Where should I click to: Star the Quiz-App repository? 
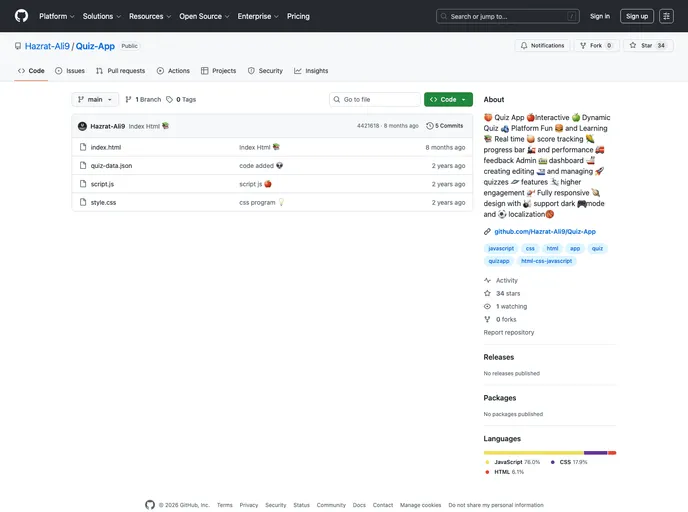[648, 46]
